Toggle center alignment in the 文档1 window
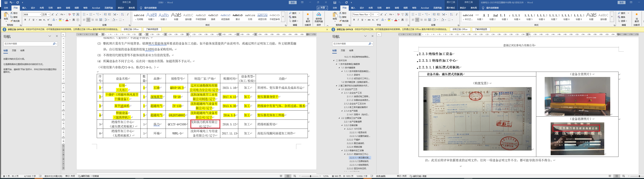644x179 pixels. point(88,20)
